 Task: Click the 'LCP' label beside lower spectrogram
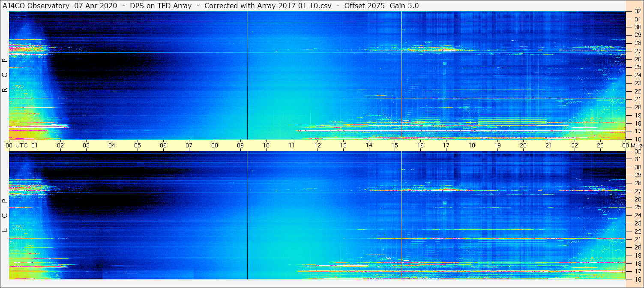coord(5,216)
